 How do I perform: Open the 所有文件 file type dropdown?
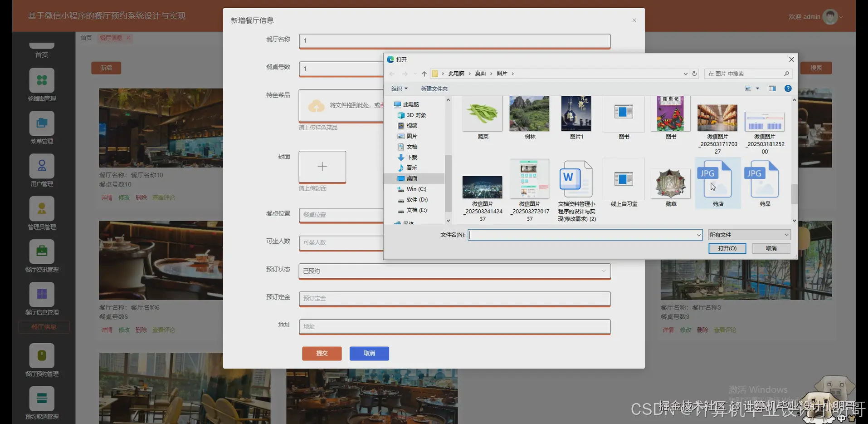(749, 235)
